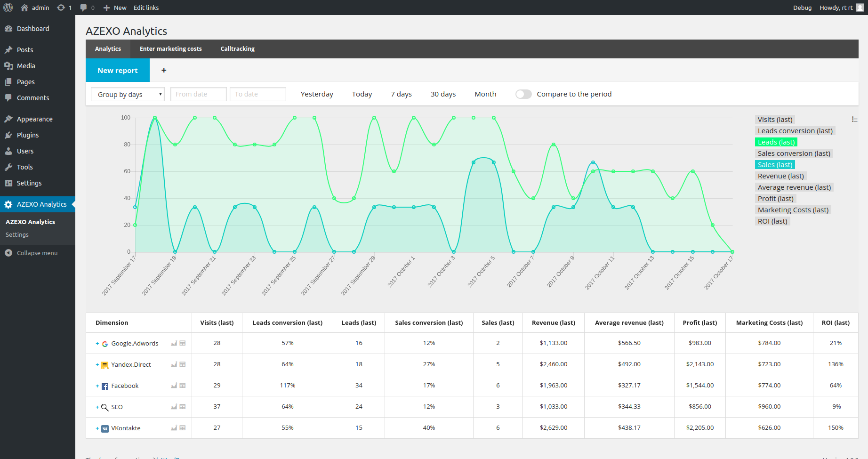Image resolution: width=868 pixels, height=459 pixels.
Task: Open the Group by days dropdown
Action: [128, 94]
